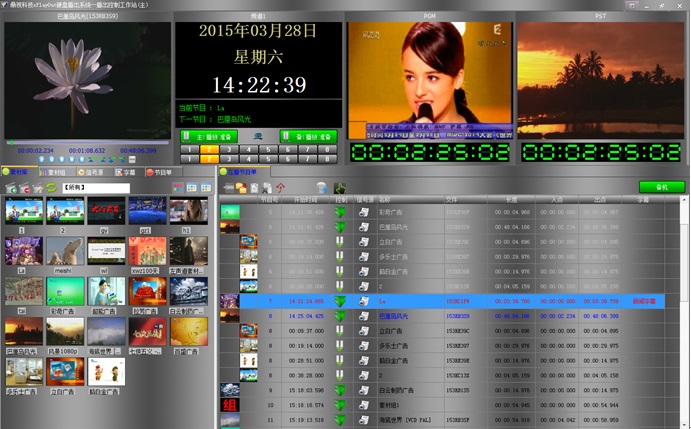Click the delete document icon with X in playlist toolbar

pos(267,188)
